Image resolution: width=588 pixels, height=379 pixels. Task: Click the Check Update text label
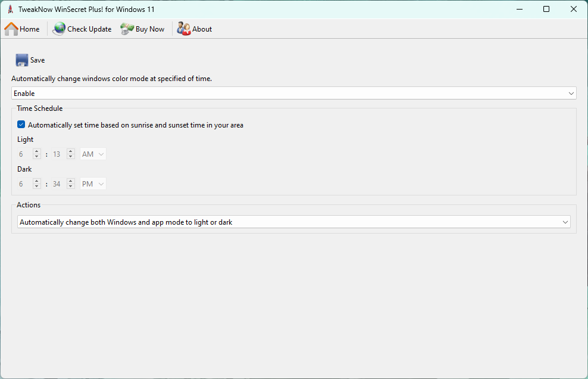point(89,29)
